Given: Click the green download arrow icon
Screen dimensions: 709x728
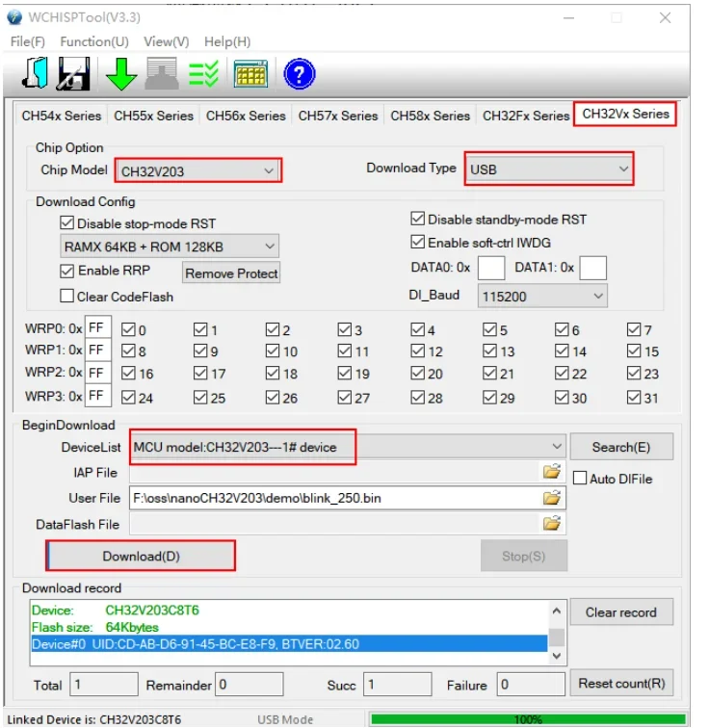Looking at the screenshot, I should pyautogui.click(x=121, y=74).
